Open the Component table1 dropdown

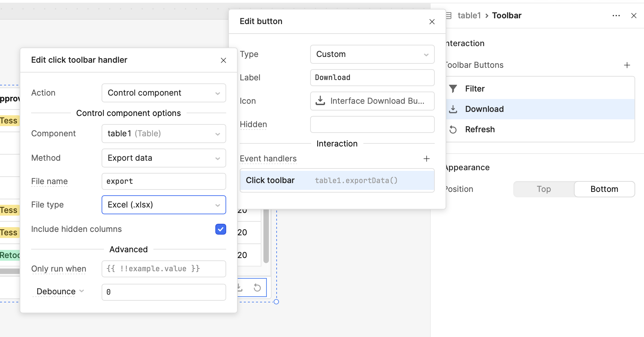[x=164, y=134]
